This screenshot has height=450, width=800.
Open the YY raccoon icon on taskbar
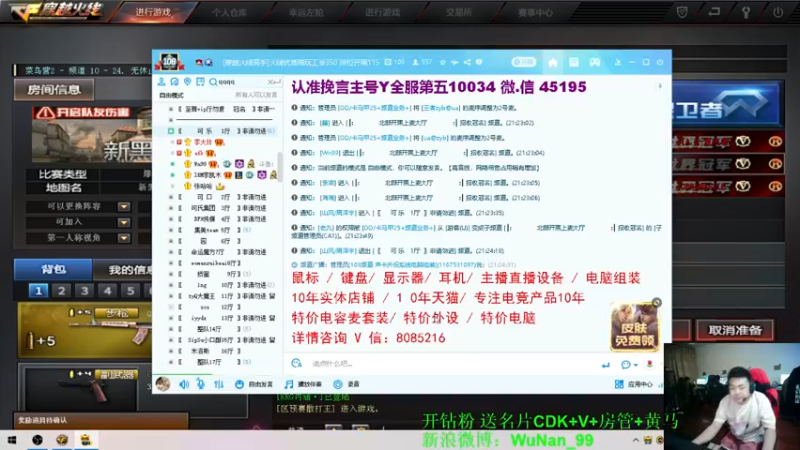tap(86, 440)
